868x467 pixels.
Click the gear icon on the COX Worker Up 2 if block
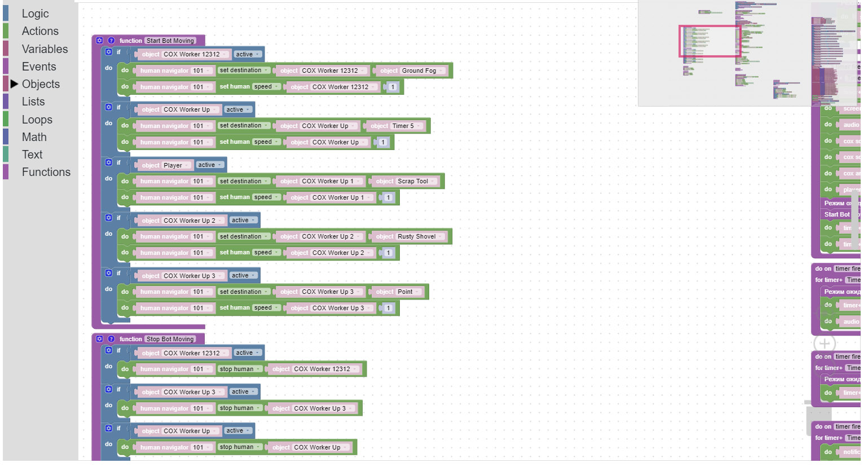coord(108,218)
